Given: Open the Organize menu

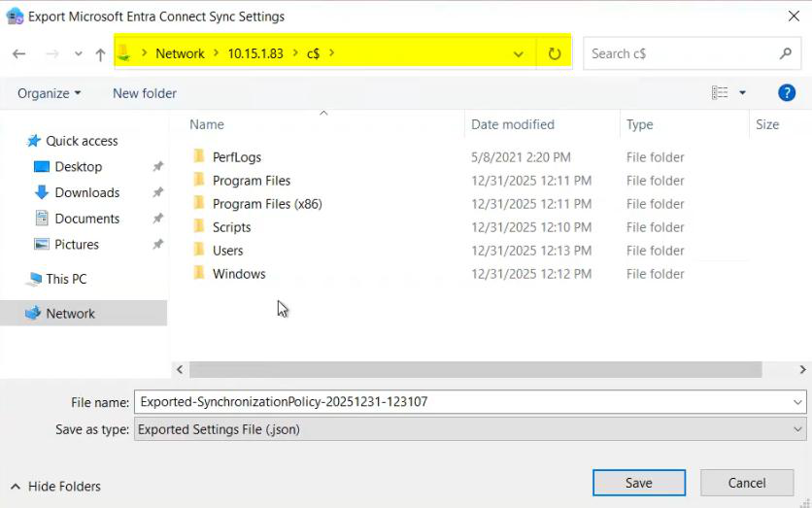Looking at the screenshot, I should click(x=50, y=93).
